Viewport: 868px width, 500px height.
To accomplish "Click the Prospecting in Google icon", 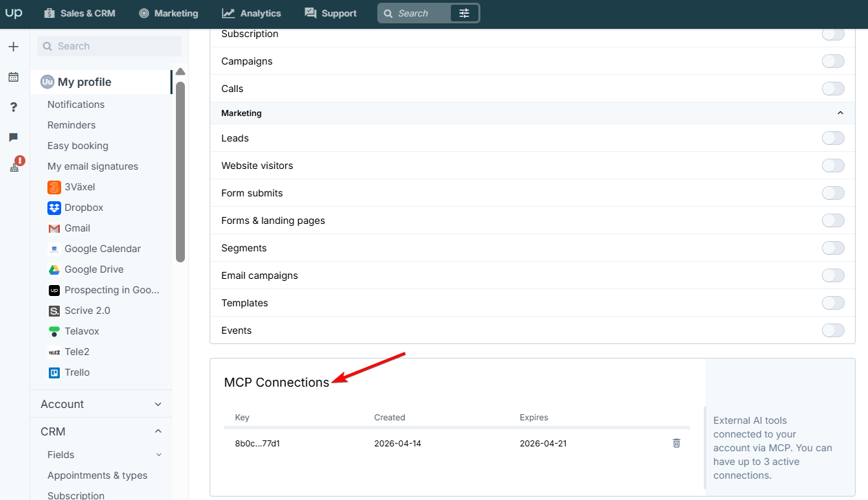I will click(54, 290).
